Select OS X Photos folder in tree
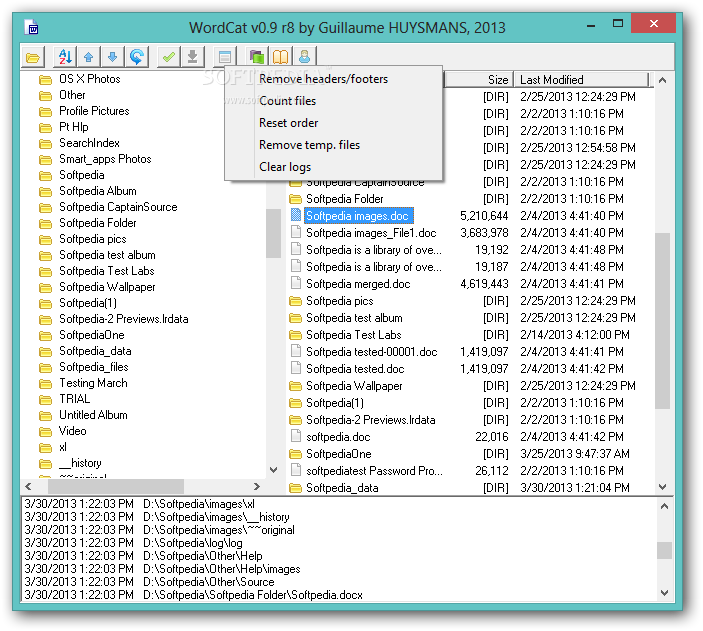 (x=90, y=79)
